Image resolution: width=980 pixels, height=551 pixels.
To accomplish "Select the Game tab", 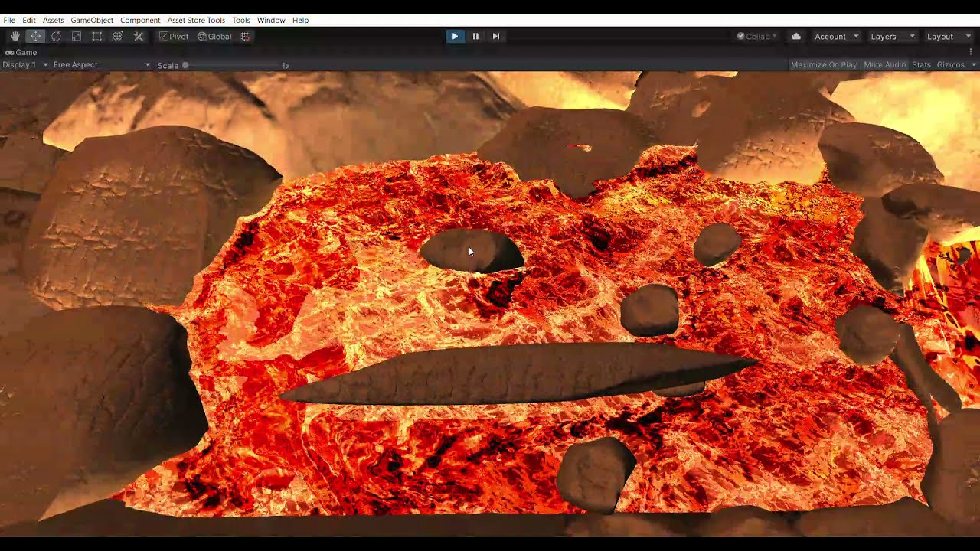I will pyautogui.click(x=21, y=52).
